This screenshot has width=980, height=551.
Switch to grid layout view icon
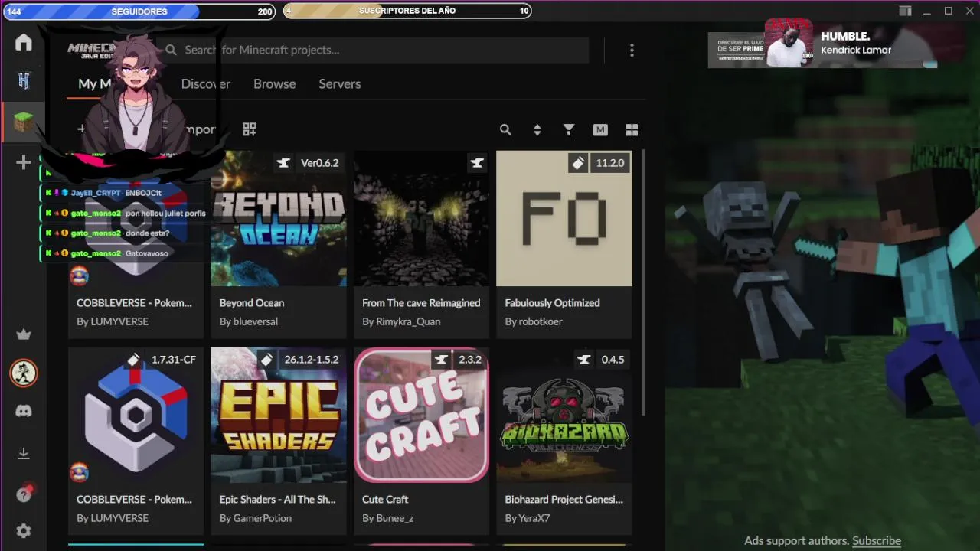point(632,130)
